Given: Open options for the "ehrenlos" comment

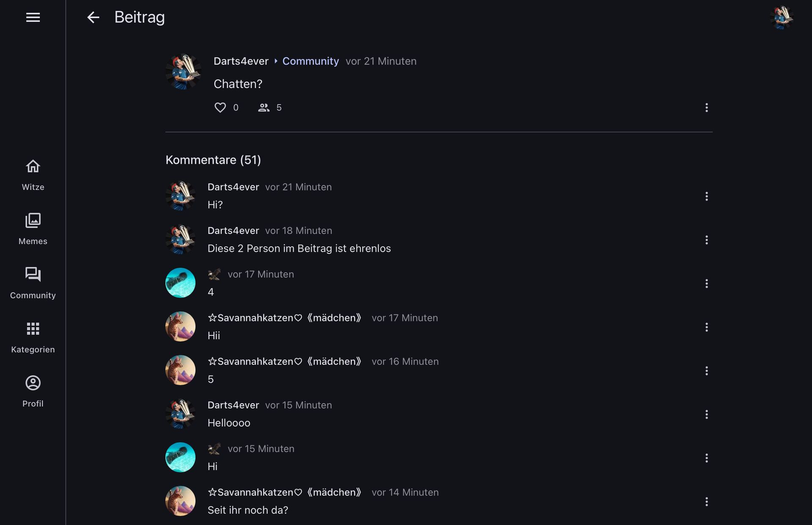Looking at the screenshot, I should tap(706, 240).
